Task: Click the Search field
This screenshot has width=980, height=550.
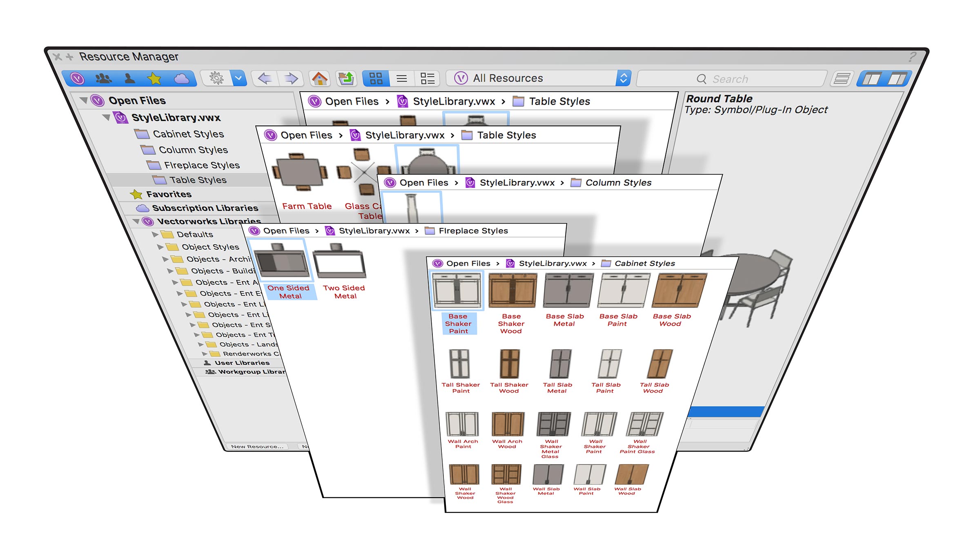Action: click(731, 79)
